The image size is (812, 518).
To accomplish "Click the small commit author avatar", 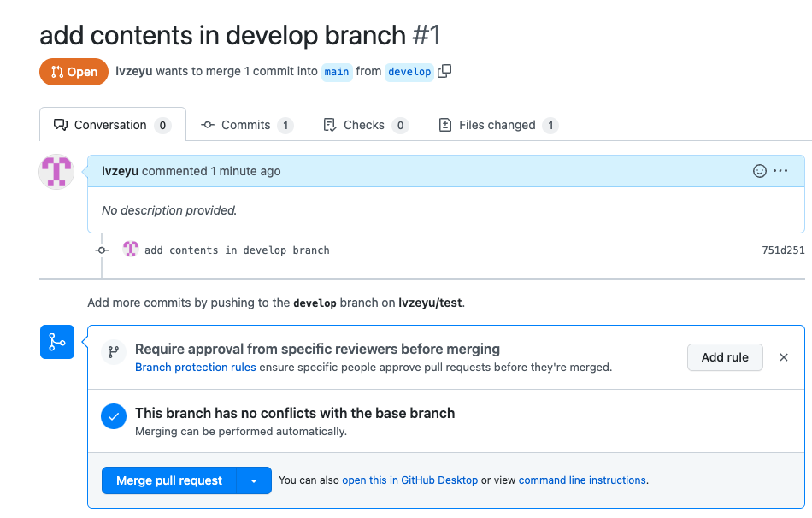I will click(x=131, y=250).
